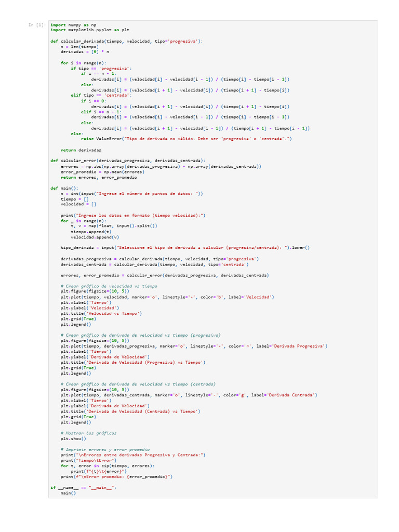This screenshot has height=532, width=399.
Task: Click the def main(): line
Action: coord(64,188)
